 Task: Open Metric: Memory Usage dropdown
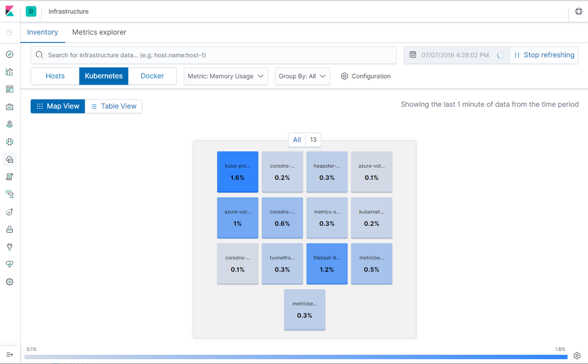pyautogui.click(x=226, y=76)
